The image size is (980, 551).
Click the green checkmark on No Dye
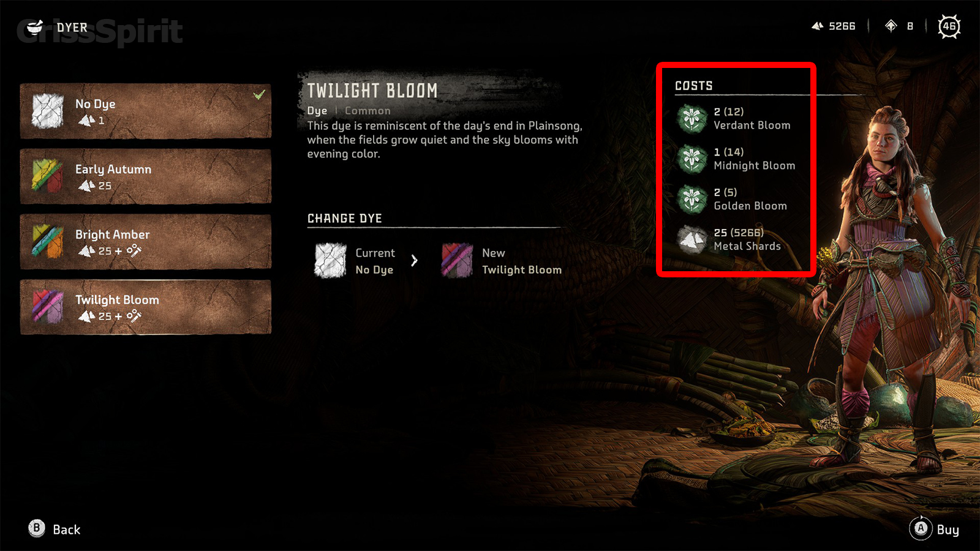[260, 94]
